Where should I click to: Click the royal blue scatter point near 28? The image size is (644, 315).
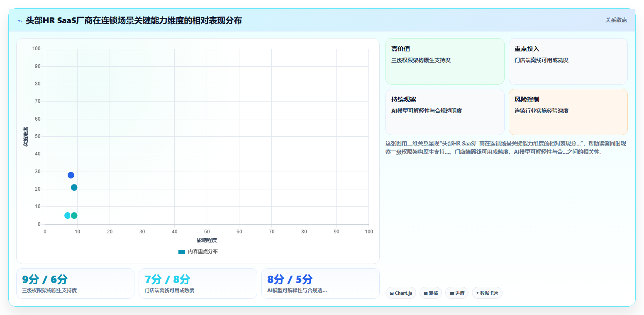click(x=71, y=175)
